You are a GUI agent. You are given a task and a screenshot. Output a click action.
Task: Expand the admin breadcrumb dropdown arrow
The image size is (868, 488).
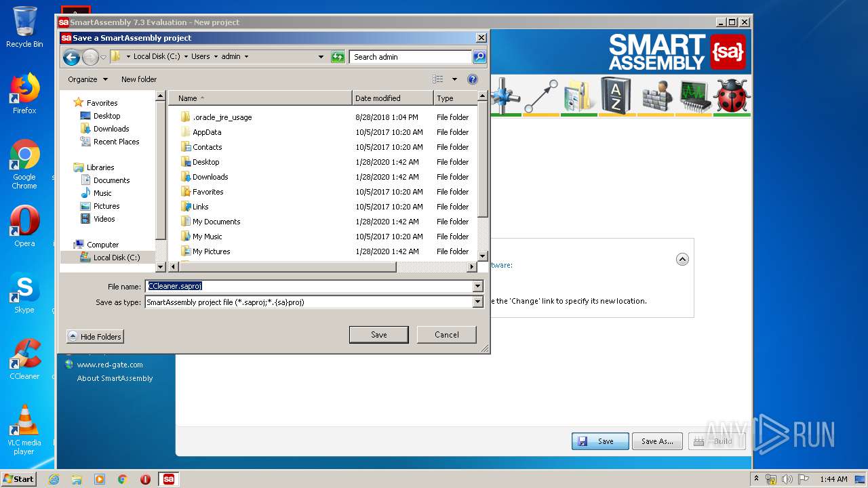(x=246, y=57)
